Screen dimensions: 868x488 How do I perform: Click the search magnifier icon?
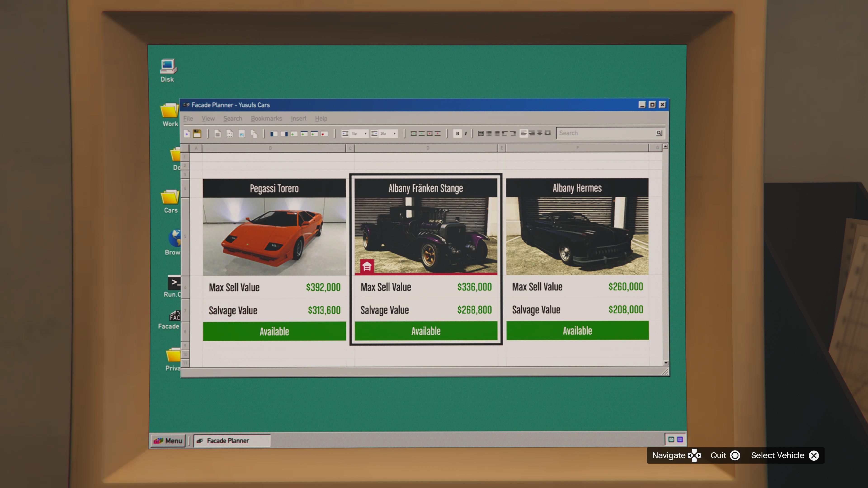click(x=659, y=133)
